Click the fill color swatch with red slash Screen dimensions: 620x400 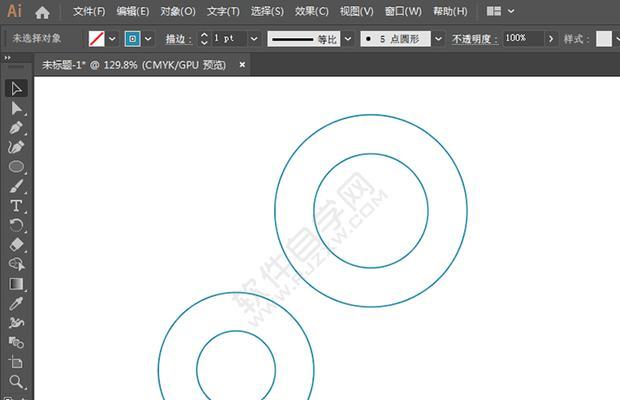(x=96, y=39)
